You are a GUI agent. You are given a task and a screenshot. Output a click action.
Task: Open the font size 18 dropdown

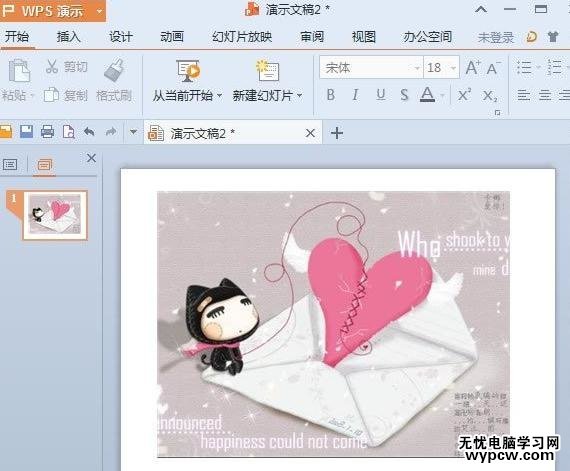tap(453, 68)
